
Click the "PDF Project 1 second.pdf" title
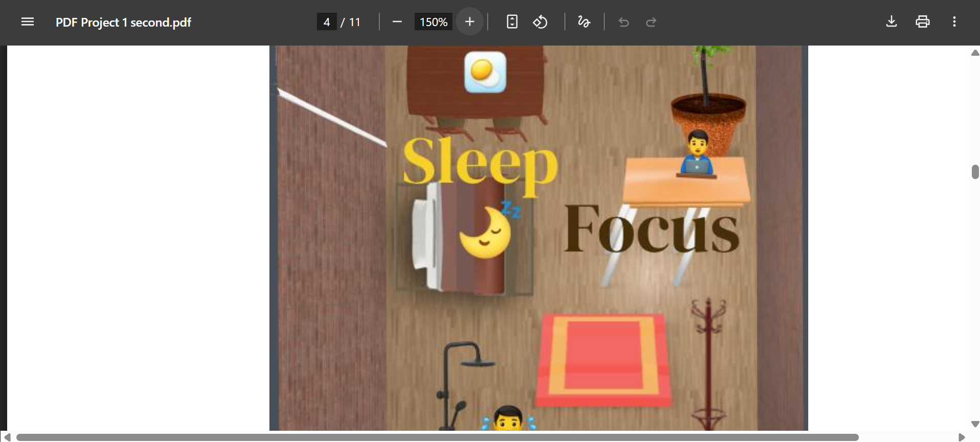(123, 23)
